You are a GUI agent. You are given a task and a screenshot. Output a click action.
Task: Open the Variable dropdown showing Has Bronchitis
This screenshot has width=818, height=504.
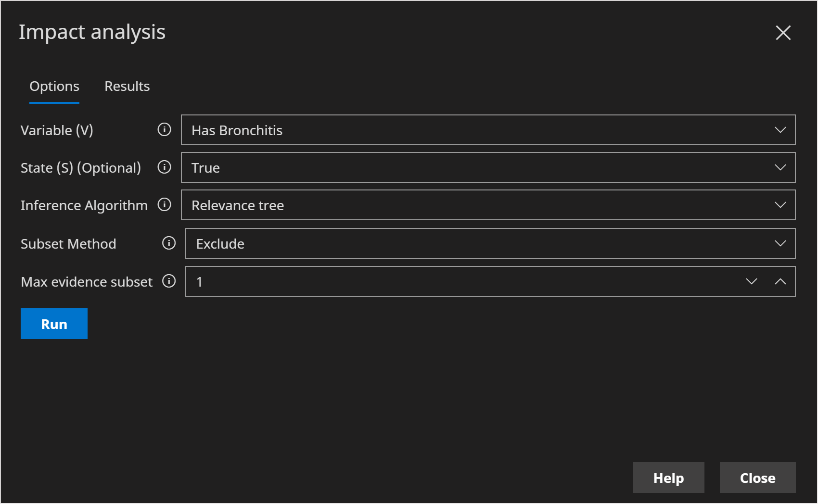point(488,130)
